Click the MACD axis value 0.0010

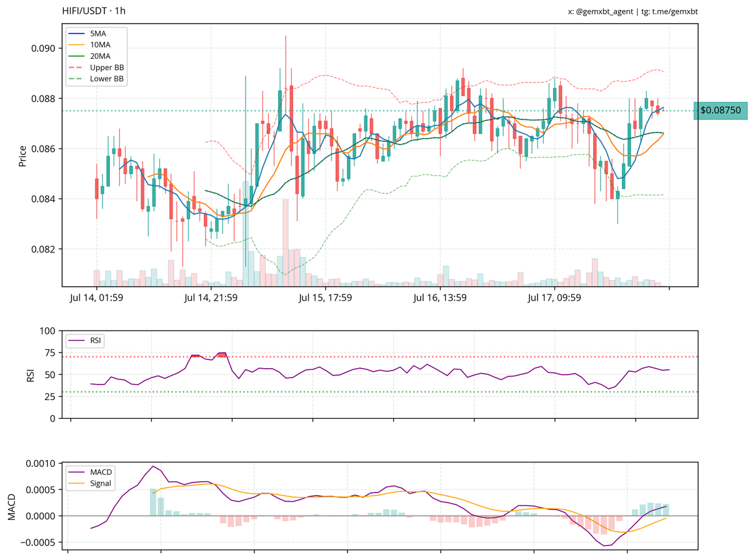[41, 464]
